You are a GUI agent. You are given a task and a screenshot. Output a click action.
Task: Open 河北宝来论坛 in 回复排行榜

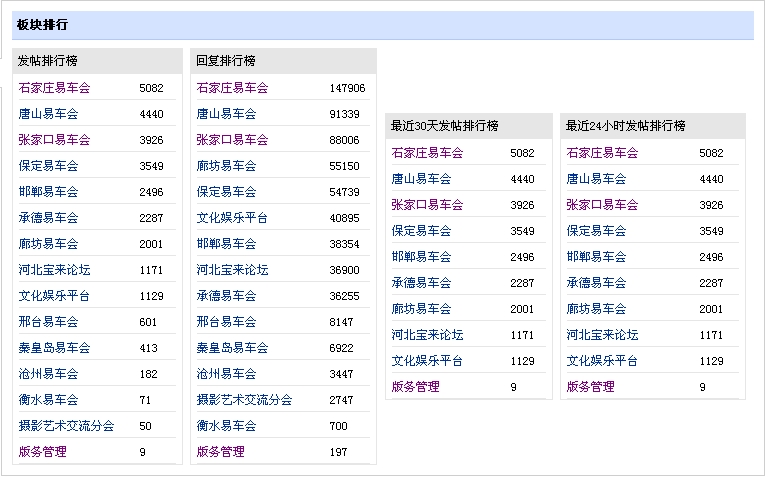233,270
